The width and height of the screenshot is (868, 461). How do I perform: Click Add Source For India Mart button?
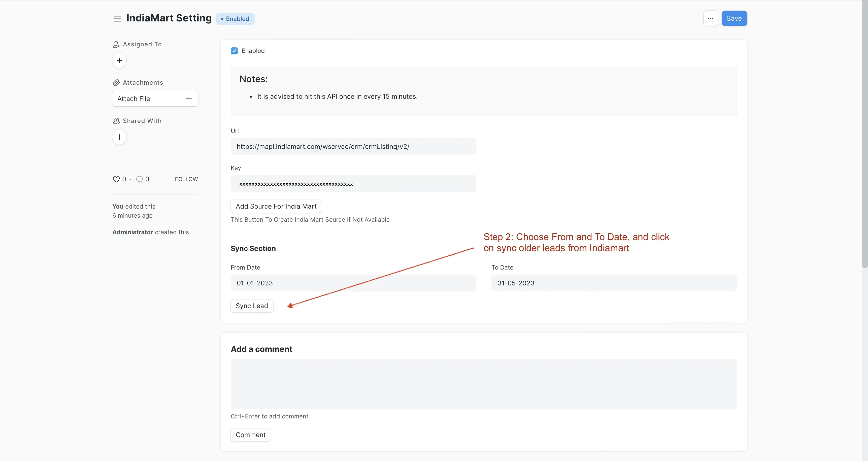pyautogui.click(x=276, y=206)
